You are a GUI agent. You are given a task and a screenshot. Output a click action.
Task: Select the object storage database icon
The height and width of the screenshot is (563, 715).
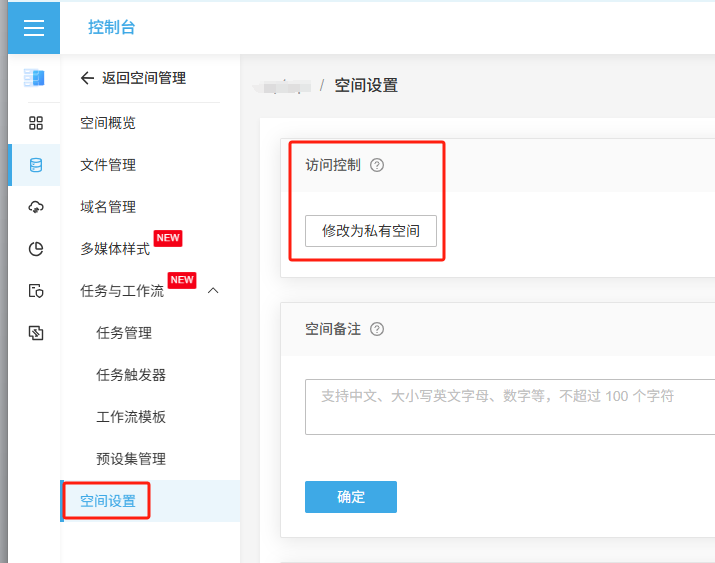pos(36,165)
